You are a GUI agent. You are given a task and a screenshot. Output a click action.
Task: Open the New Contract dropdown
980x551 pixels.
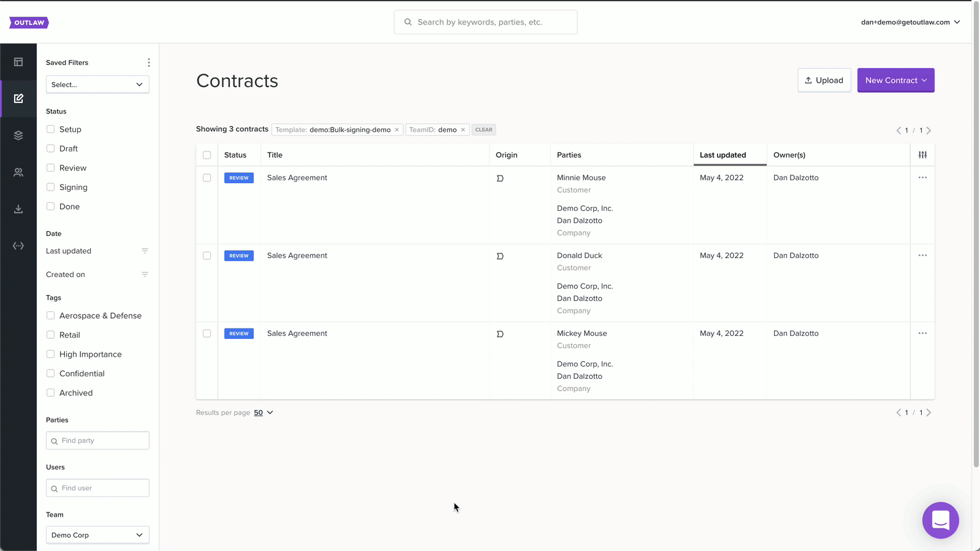coord(895,80)
